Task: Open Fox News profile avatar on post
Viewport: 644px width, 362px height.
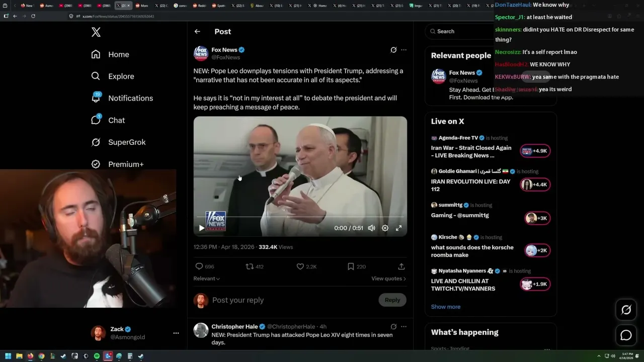Action: 201,53
